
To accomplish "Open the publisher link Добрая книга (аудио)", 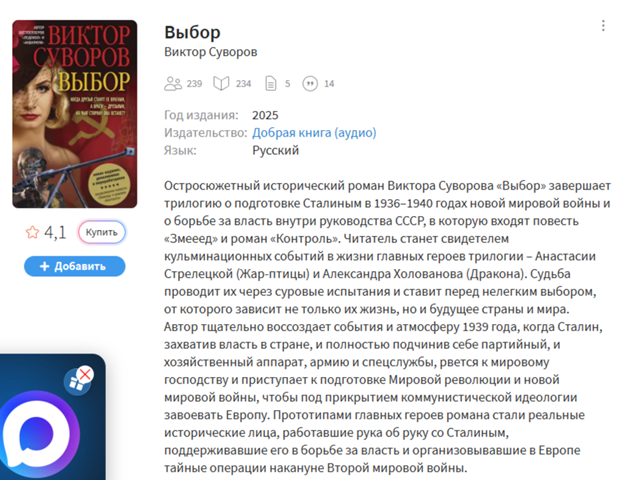I will pyautogui.click(x=314, y=133).
